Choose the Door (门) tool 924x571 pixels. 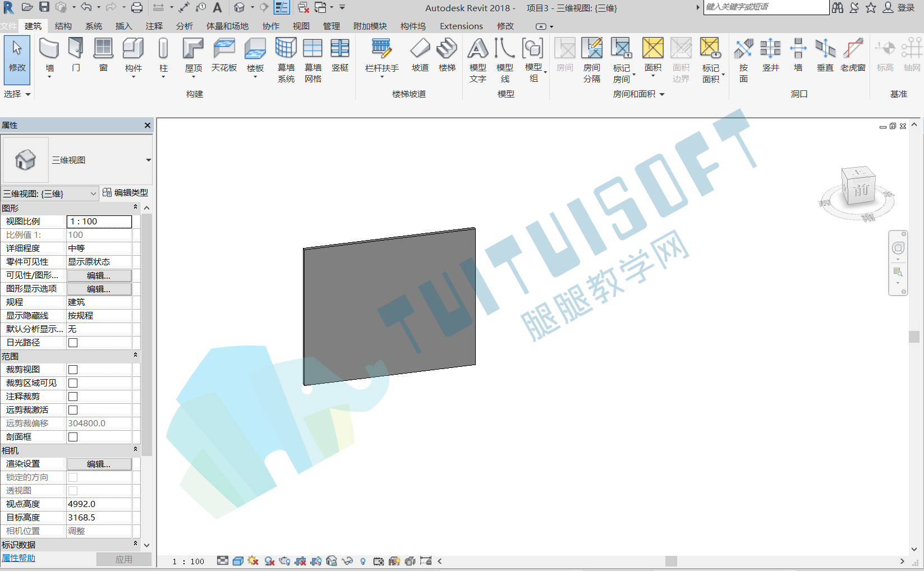tap(76, 55)
